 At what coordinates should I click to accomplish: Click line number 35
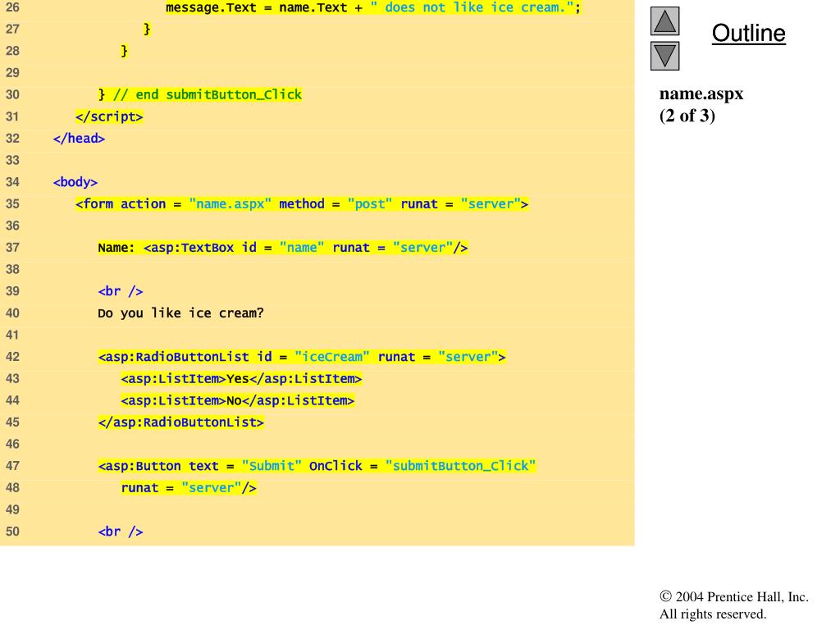[12, 204]
